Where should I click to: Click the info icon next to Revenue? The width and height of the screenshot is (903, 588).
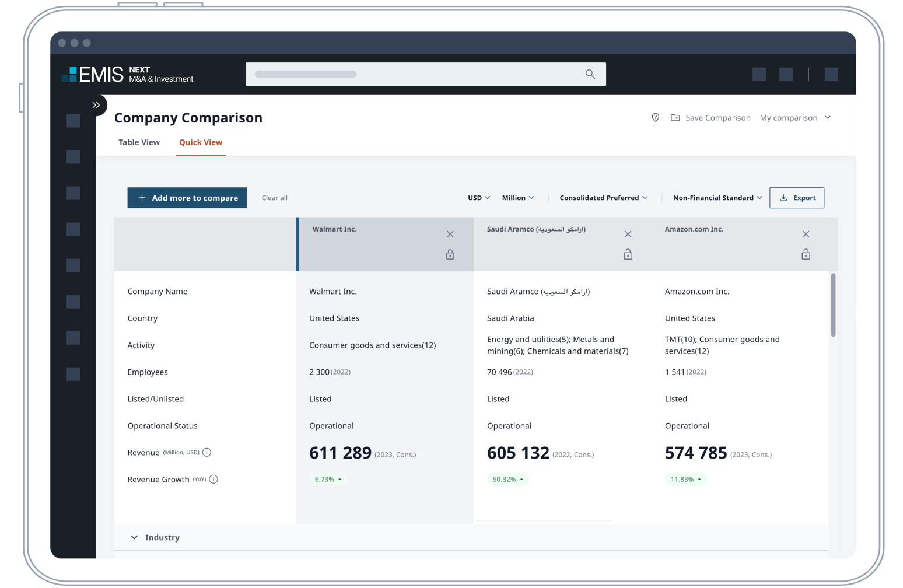(206, 453)
